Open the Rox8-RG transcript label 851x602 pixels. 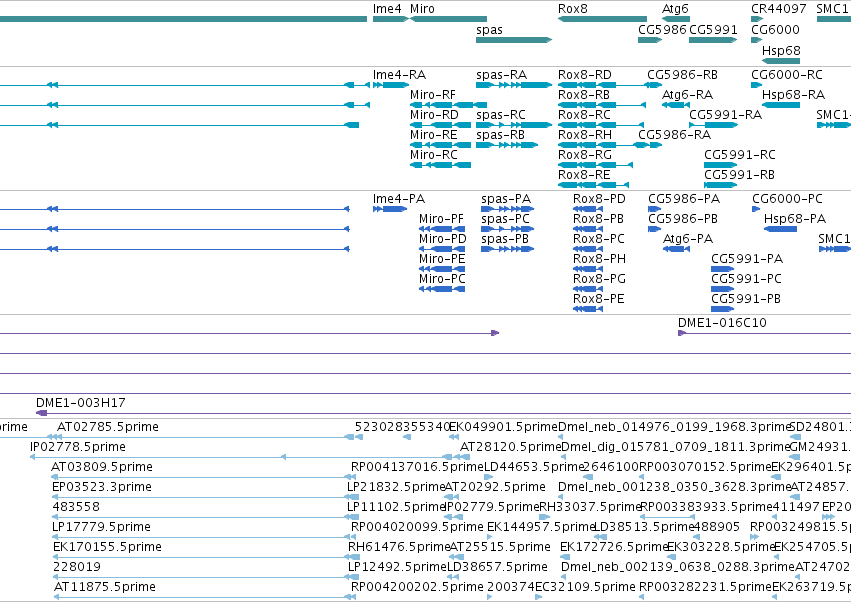(585, 155)
